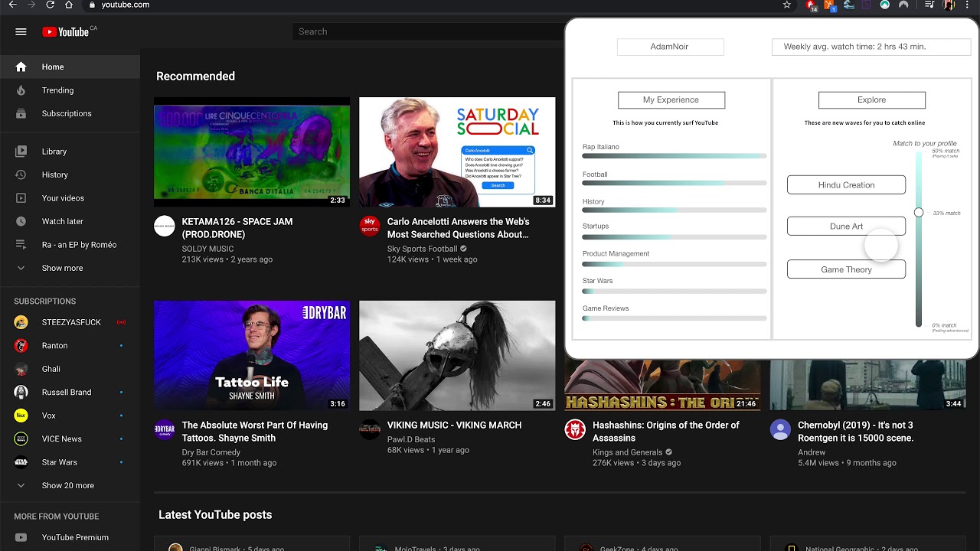Screen dimensions: 980x551
Task: Click the browser reload icon
Action: tap(50, 5)
